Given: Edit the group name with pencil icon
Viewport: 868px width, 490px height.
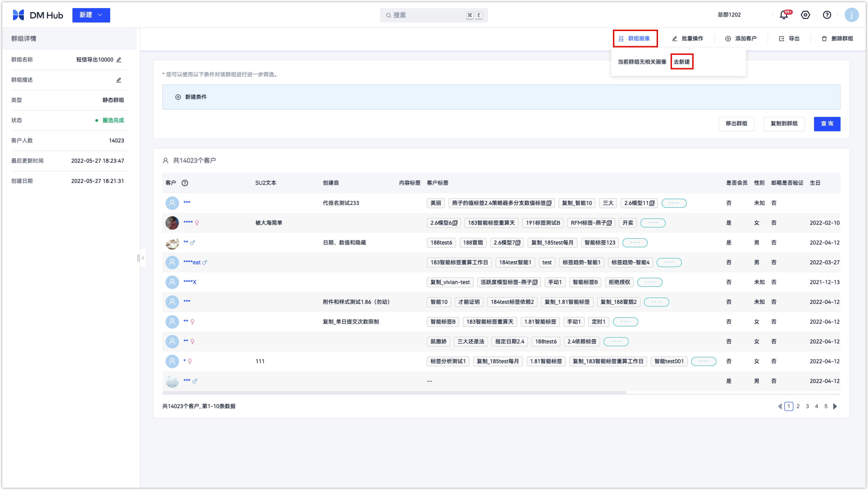Looking at the screenshot, I should pyautogui.click(x=119, y=60).
